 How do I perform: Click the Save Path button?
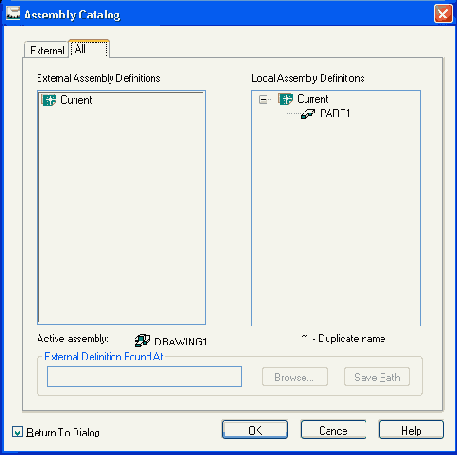[x=377, y=377]
